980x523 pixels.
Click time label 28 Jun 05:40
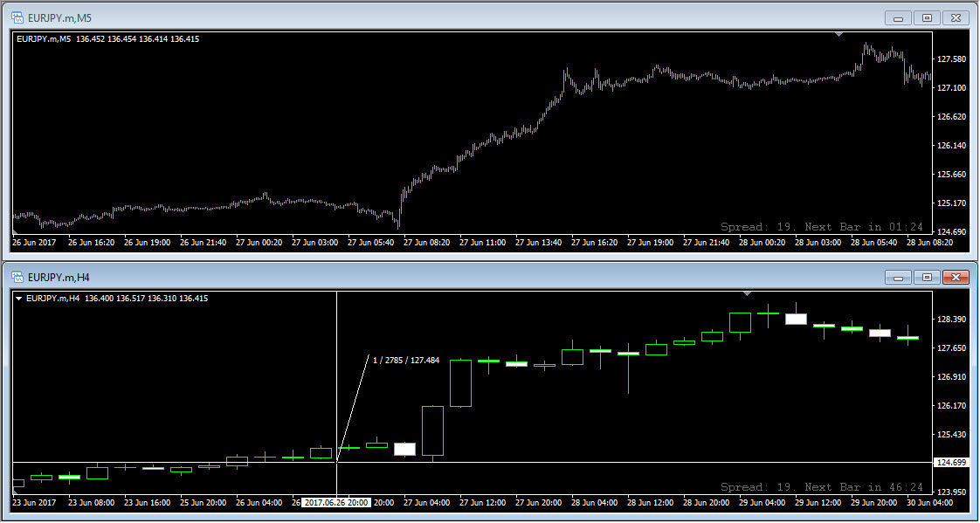tap(874, 243)
